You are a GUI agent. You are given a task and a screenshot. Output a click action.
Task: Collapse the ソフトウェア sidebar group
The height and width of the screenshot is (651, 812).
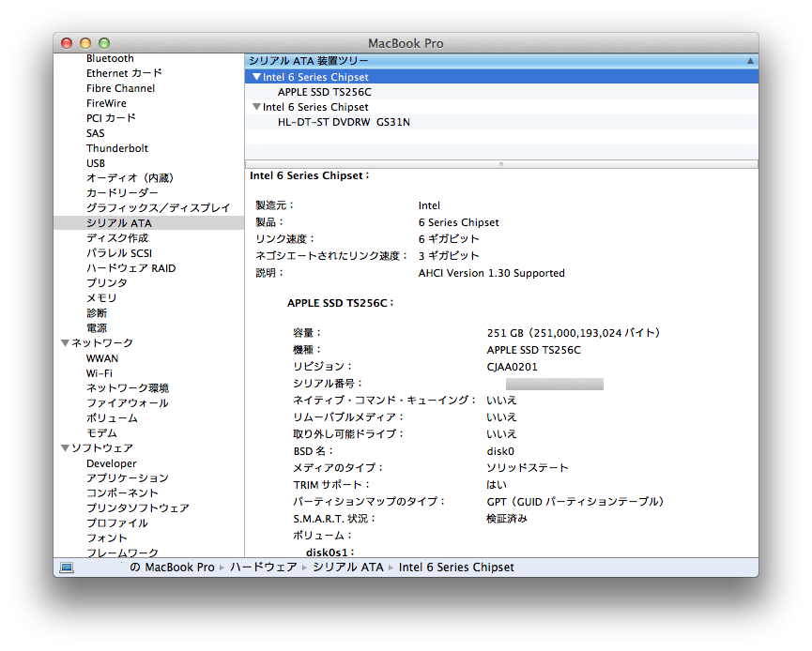click(x=65, y=447)
